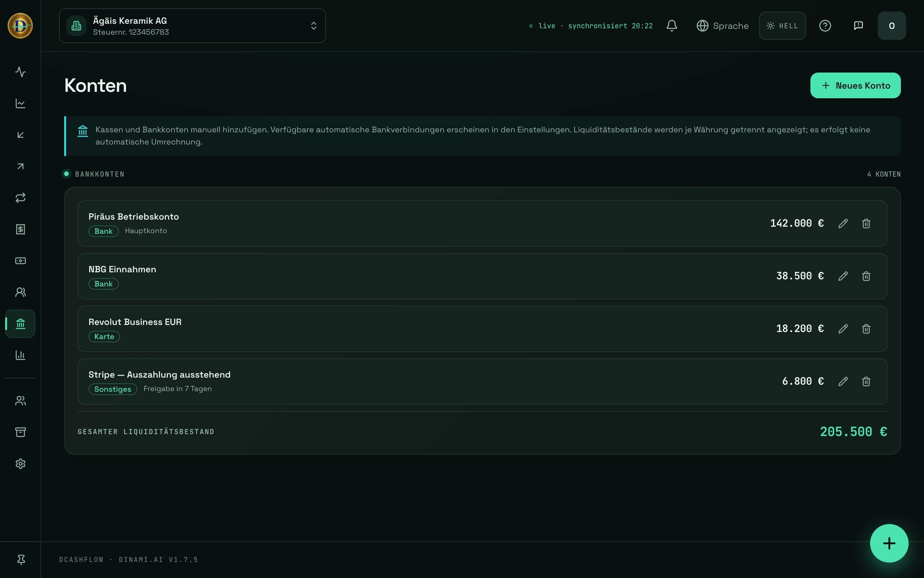
Task: Edit the Stripe Auszahlung account
Action: [x=843, y=381]
